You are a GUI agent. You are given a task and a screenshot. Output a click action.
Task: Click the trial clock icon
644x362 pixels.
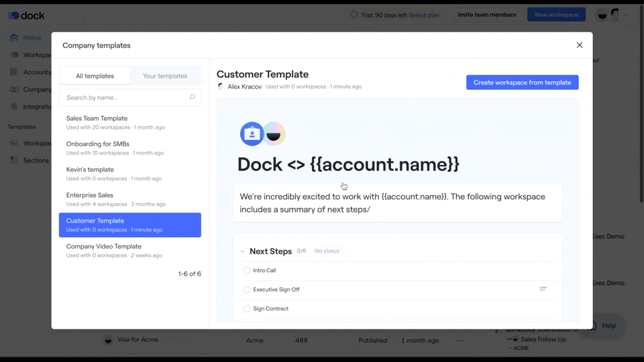click(354, 15)
